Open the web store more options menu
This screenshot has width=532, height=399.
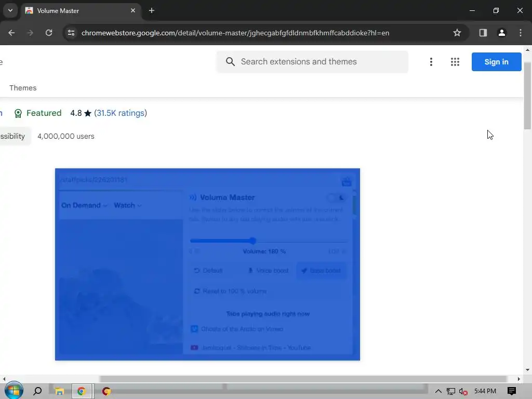point(431,62)
